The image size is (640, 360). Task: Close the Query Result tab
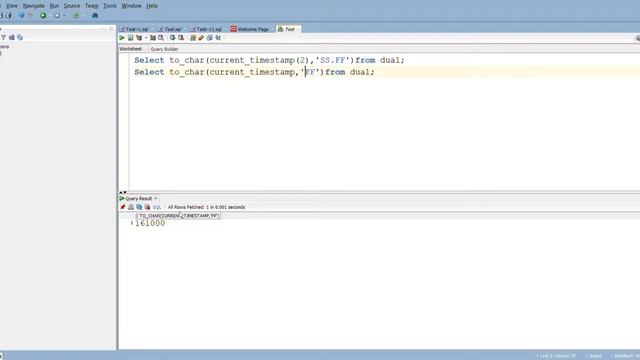[x=156, y=198]
